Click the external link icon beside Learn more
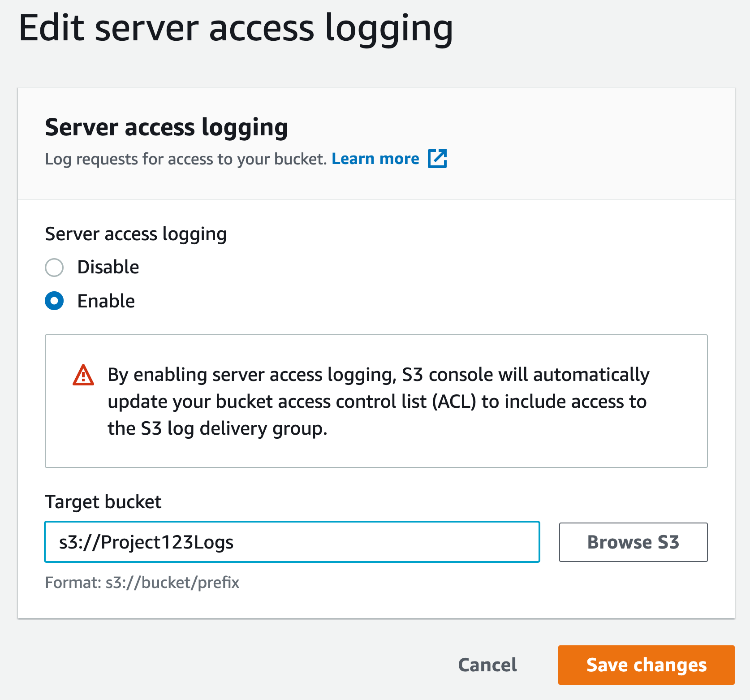 tap(438, 159)
